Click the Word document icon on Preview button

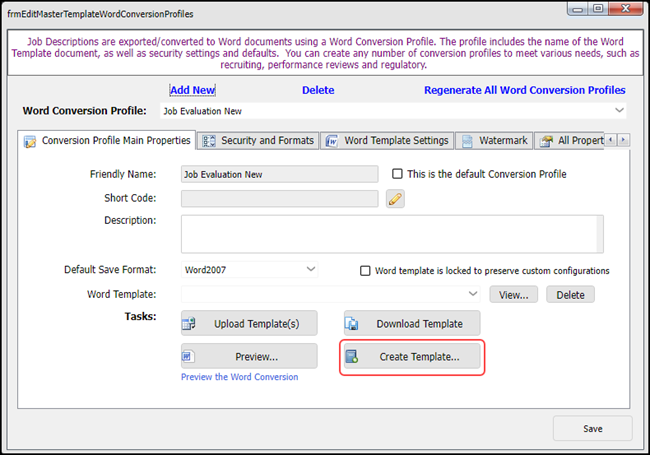(x=188, y=356)
